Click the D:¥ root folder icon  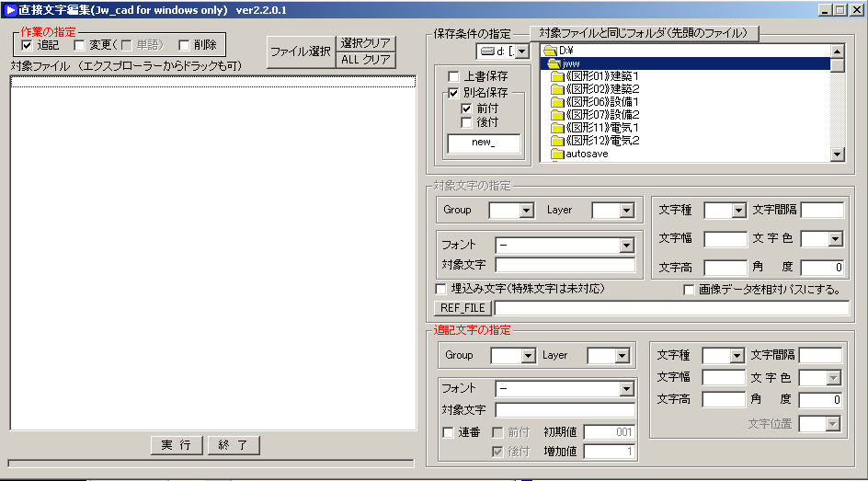(550, 50)
